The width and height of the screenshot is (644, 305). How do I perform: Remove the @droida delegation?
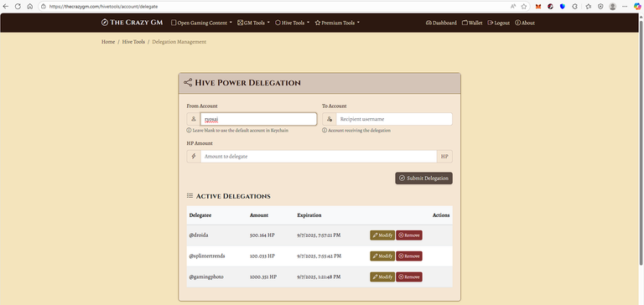(409, 235)
